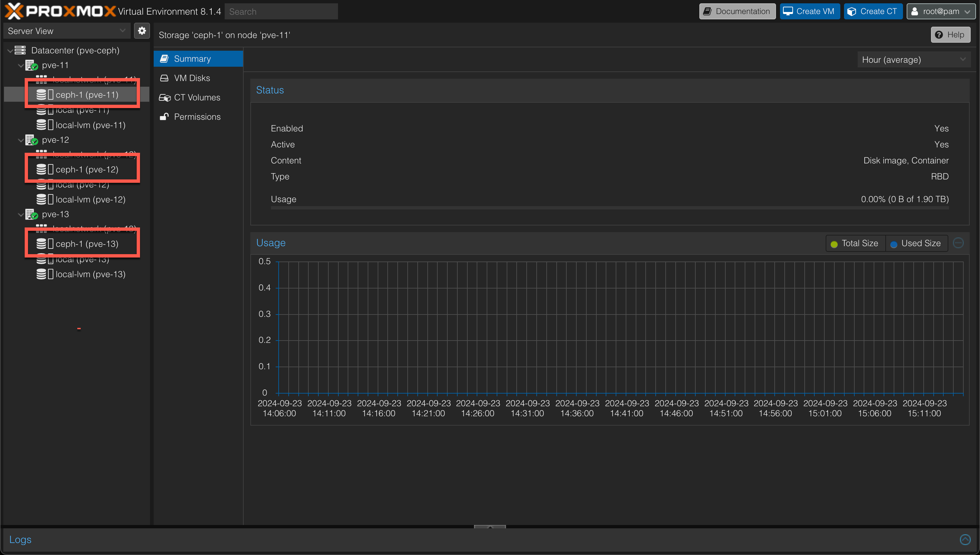The image size is (980, 555).
Task: Click the Proxmox logo
Action: [x=60, y=11]
